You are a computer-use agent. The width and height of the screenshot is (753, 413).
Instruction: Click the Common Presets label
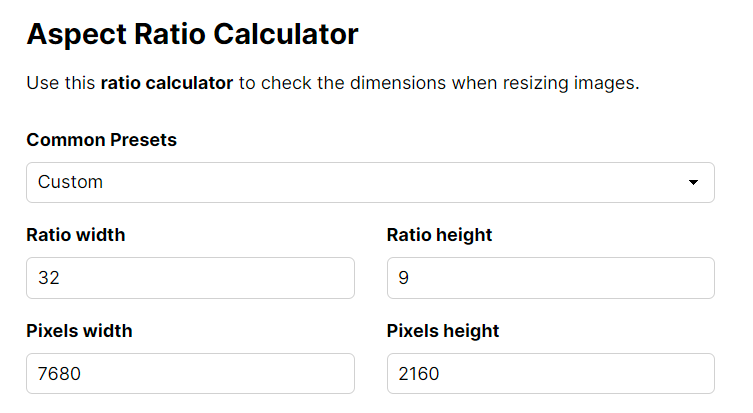[101, 140]
